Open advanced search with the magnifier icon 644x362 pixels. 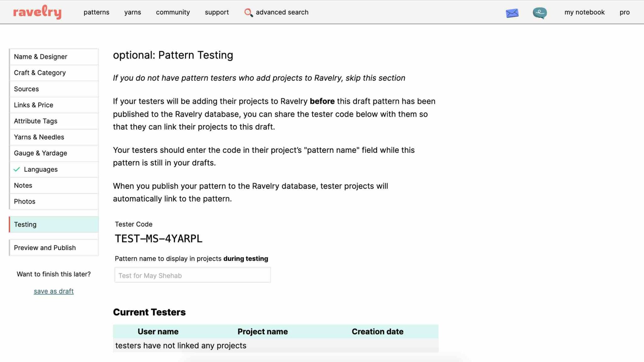pos(248,13)
